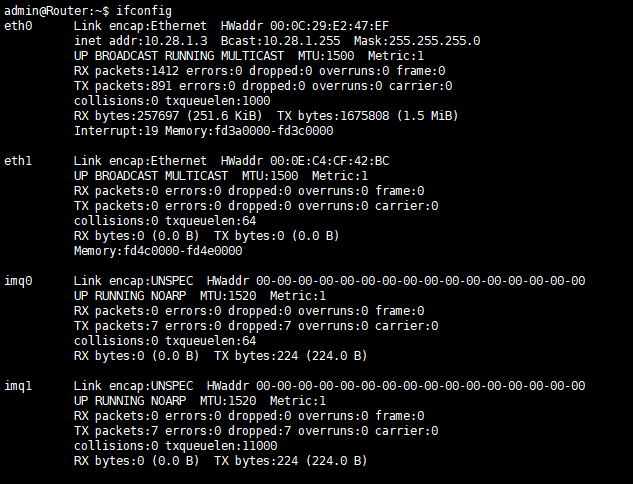Click imq0 TX bytes:224 text

point(256,356)
